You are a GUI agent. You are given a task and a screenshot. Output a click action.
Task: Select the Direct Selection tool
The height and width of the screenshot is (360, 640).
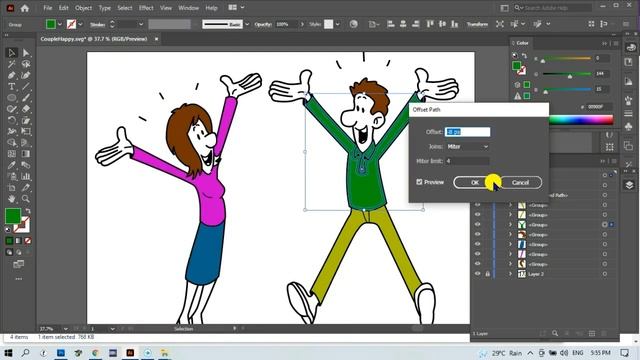[26, 53]
